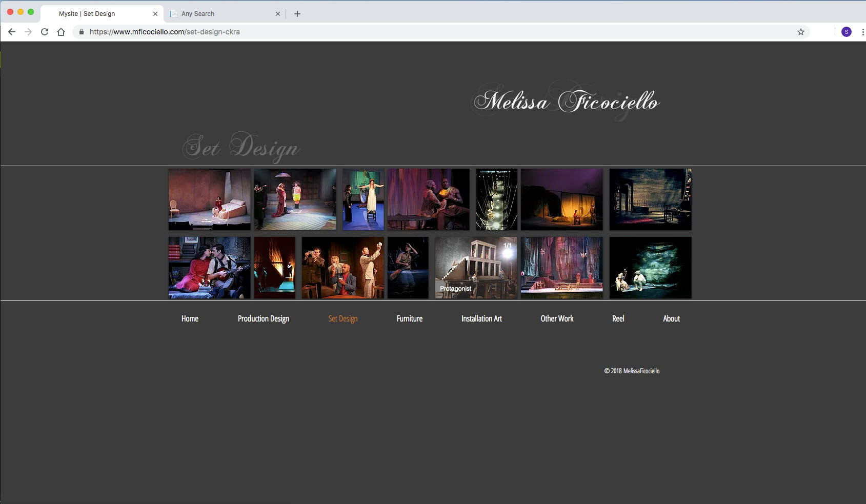866x504 pixels.
Task: Click the 2018 MelissaFicociello copyright text
Action: pos(632,371)
